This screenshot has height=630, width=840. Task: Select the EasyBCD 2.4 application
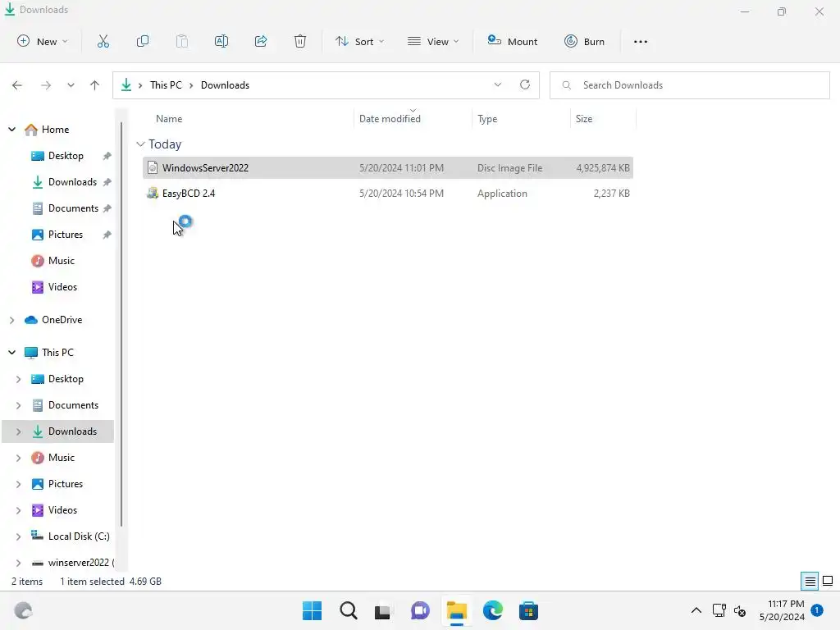pos(388,194)
